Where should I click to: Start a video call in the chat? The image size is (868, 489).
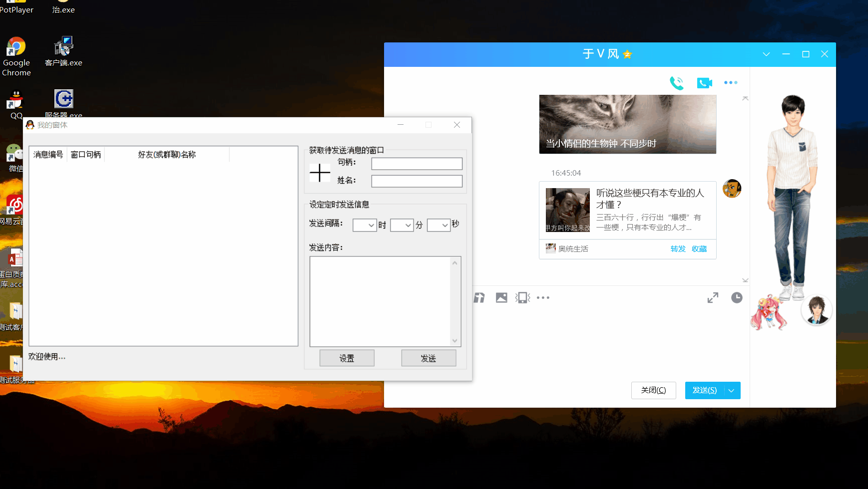704,83
